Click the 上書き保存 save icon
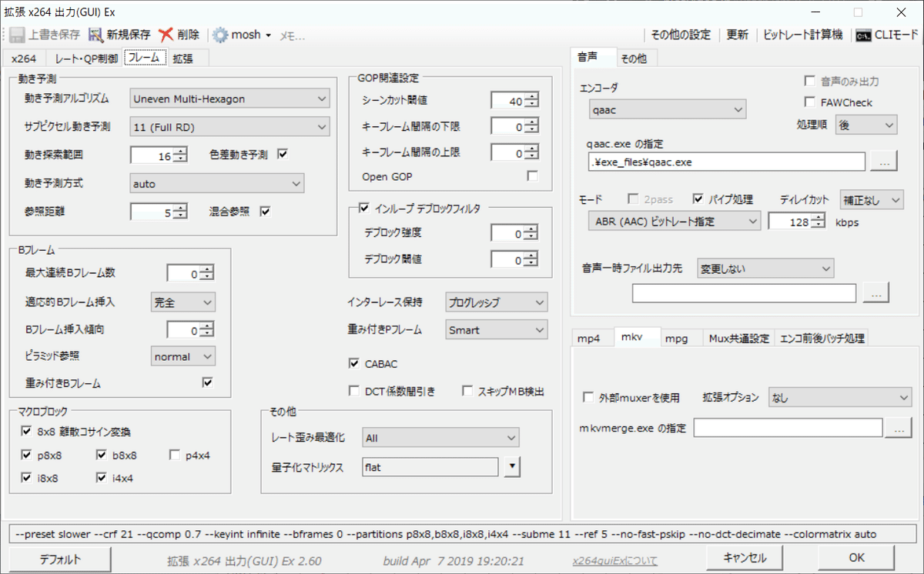Viewport: 924px width, 574px height. pyautogui.click(x=17, y=35)
